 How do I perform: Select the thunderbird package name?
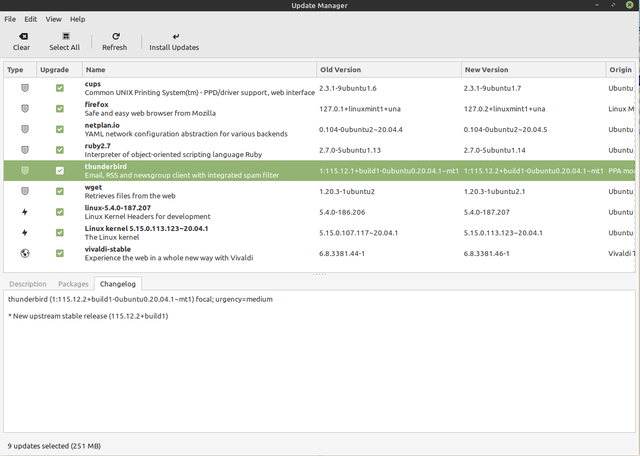106,167
